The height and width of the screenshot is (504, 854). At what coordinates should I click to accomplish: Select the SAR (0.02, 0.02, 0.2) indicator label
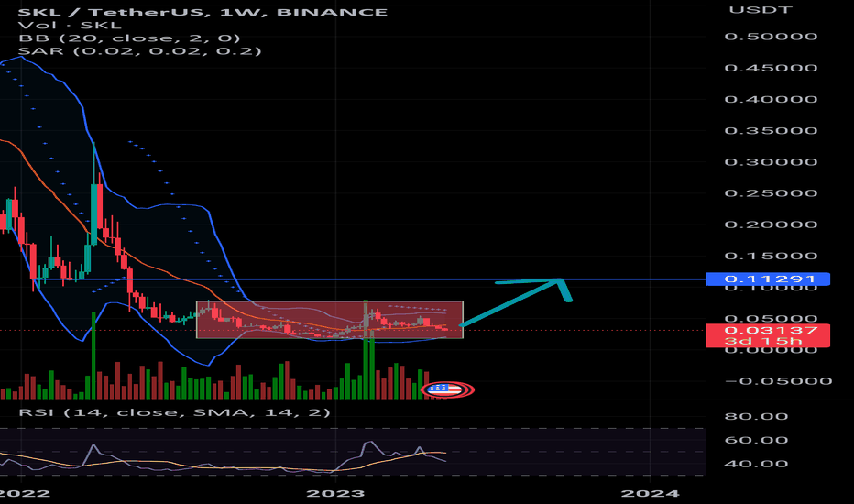click(x=140, y=51)
